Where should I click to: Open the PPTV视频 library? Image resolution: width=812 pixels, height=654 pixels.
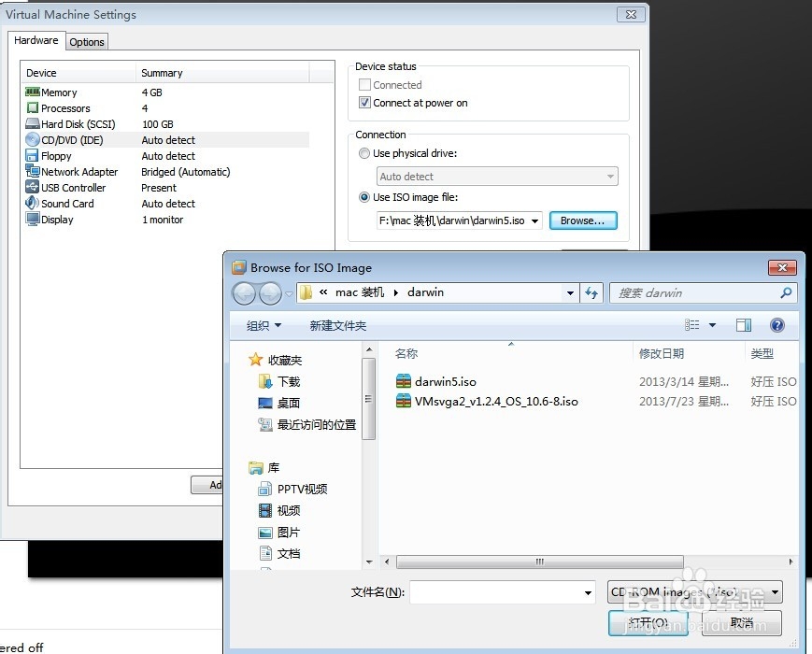click(x=292, y=489)
